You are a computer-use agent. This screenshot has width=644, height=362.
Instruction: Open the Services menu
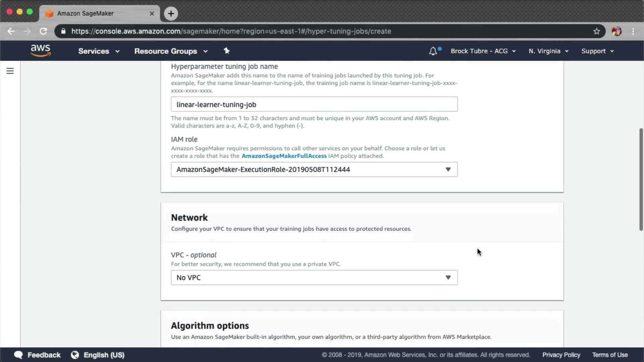(x=99, y=51)
